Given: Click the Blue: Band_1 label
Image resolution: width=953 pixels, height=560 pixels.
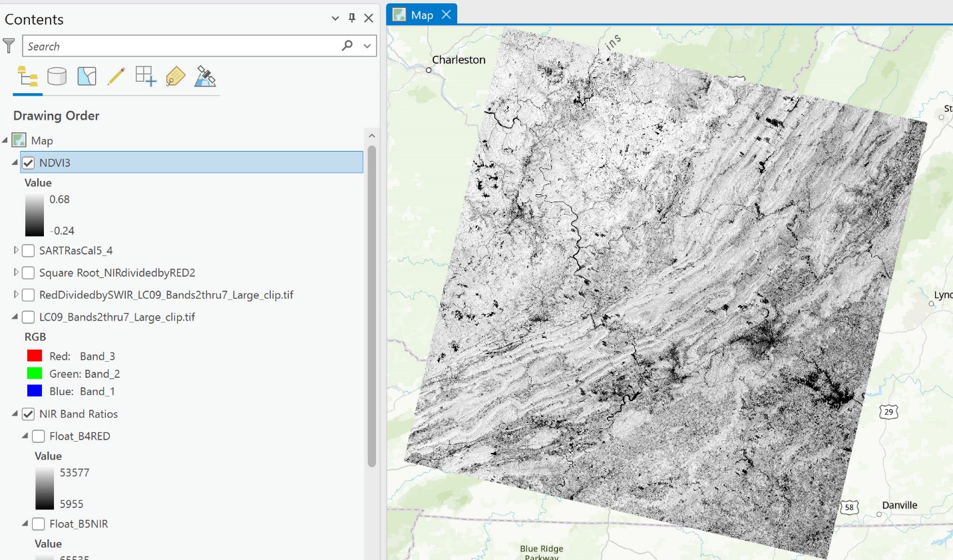Looking at the screenshot, I should point(82,392).
